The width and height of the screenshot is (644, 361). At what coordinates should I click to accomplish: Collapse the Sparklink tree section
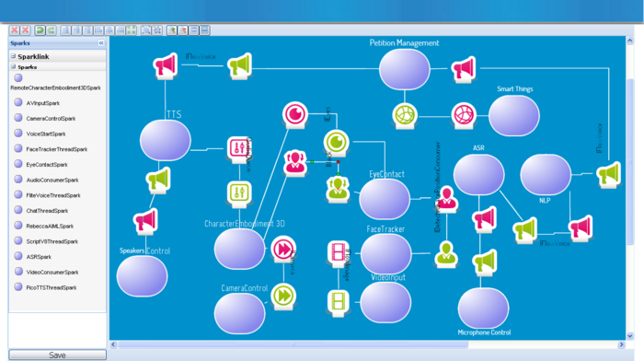(x=13, y=56)
